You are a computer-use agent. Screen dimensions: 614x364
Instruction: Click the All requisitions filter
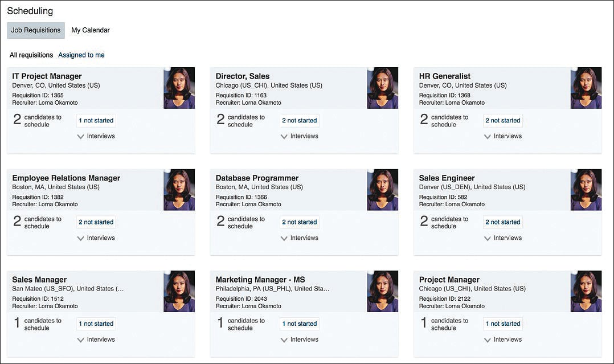(x=31, y=55)
